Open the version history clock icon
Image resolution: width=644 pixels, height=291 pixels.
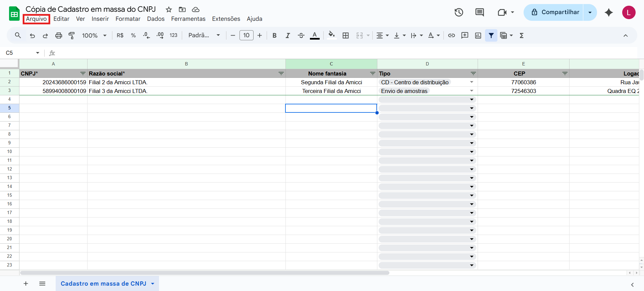coord(459,12)
